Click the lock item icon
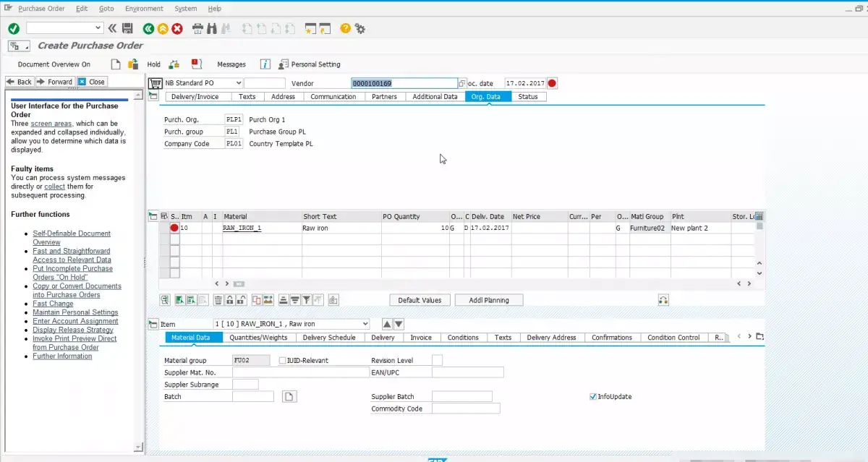 coord(230,299)
